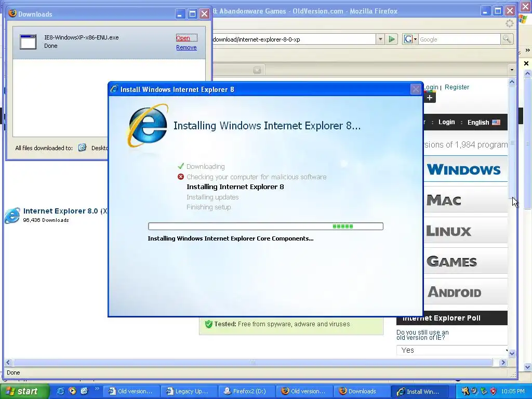The image size is (532, 399).
Task: Click the URL field in Firefox
Action: [294, 39]
